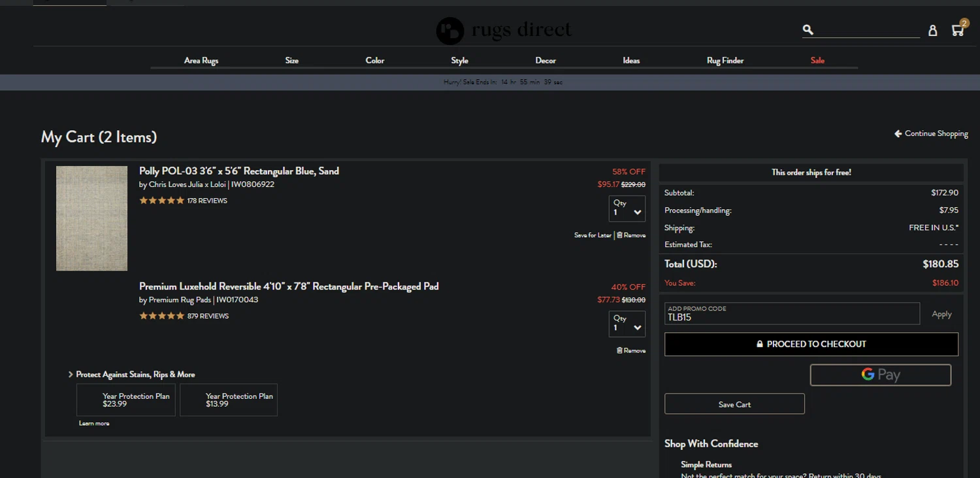Click the Continue Shopping arrow icon
980x478 pixels.
pyautogui.click(x=898, y=133)
